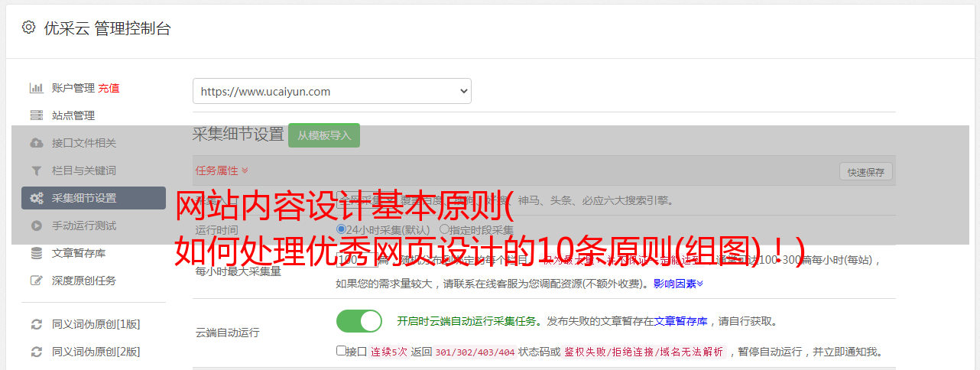Toggle the 云端自动运行 switch off
Screen dimensions: 980x370
(x=359, y=321)
